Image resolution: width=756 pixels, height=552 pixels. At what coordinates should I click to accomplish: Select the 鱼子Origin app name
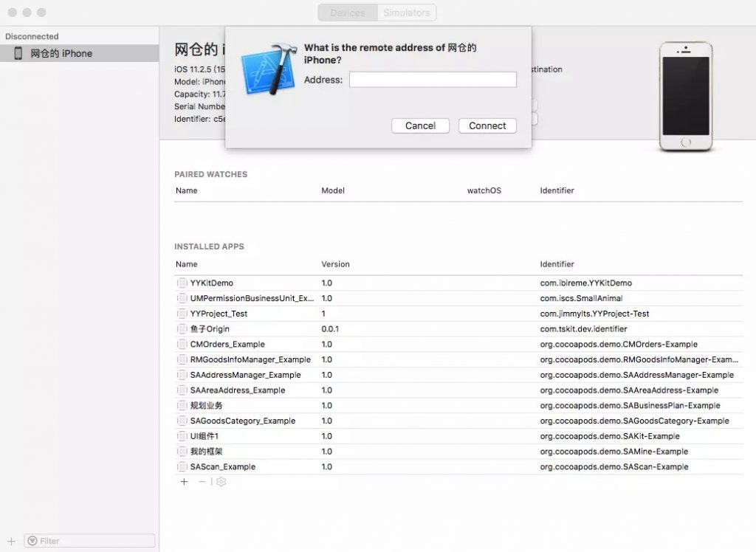point(210,329)
